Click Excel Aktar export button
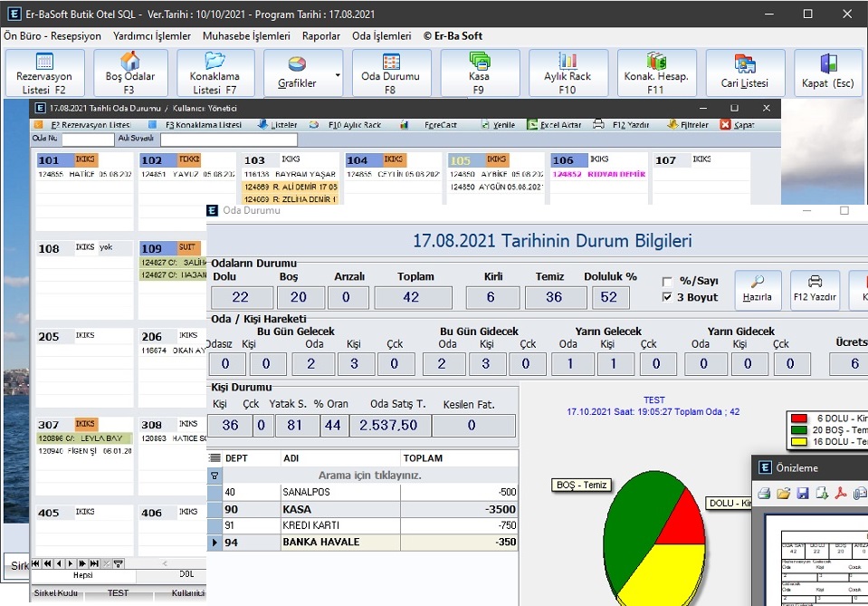 555,125
